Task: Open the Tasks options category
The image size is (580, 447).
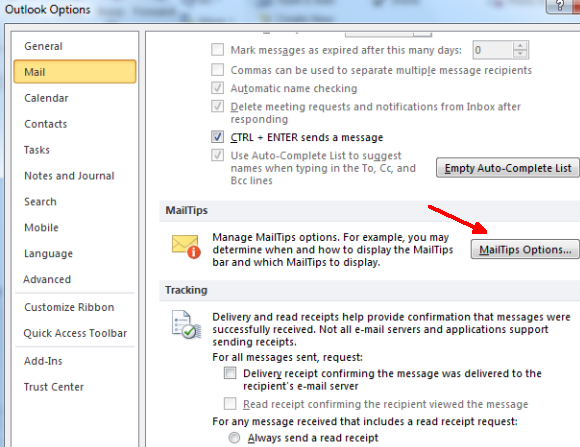Action: [37, 150]
